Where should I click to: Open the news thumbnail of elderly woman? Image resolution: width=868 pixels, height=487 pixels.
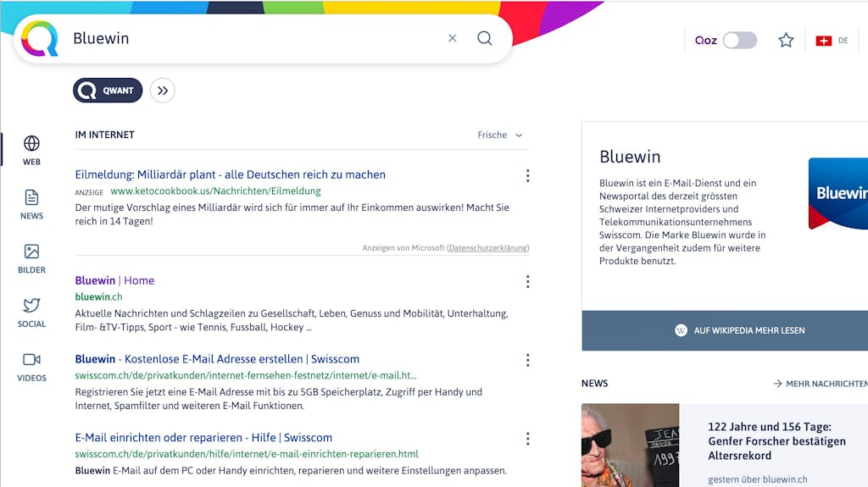pyautogui.click(x=630, y=445)
